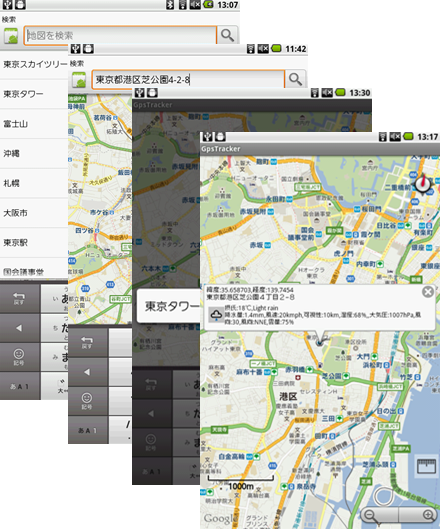
Task: Click the battery icon in the 13:17 status bar
Action: [x=409, y=137]
